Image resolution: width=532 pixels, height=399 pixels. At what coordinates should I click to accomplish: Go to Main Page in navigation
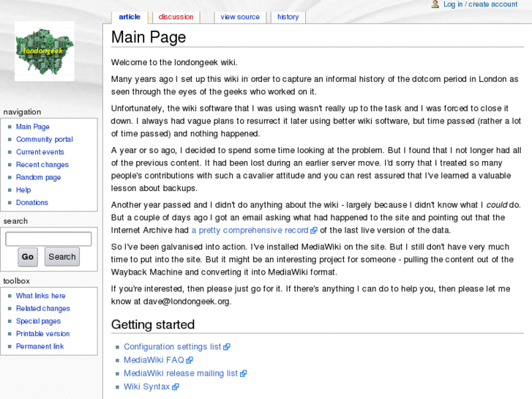point(33,127)
